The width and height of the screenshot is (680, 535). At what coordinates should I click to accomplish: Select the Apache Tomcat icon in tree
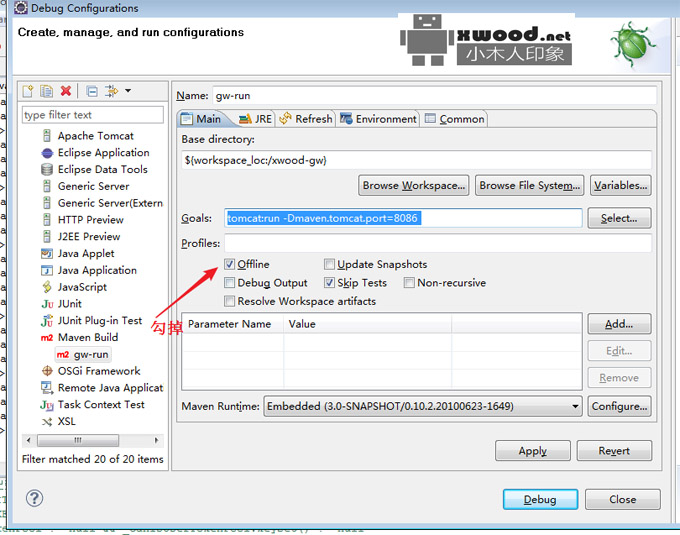click(x=47, y=136)
